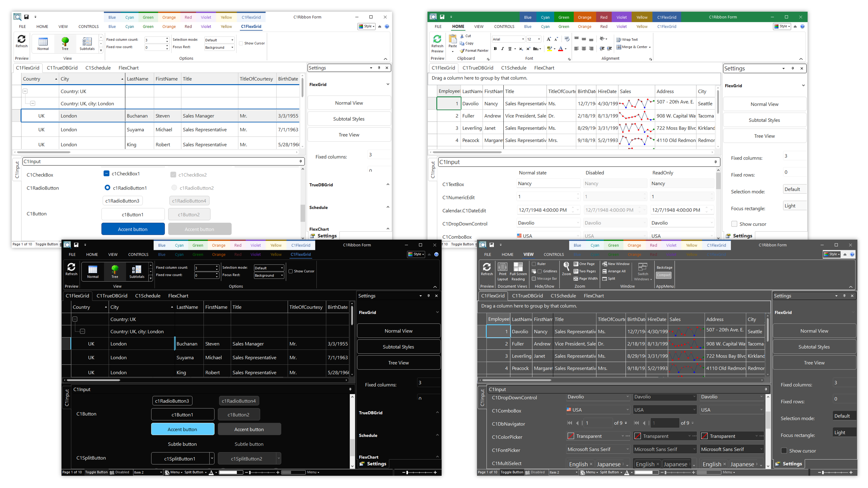The height and width of the screenshot is (488, 868).
Task: Click Subtotal Styles button in green window Settings
Action: point(764,120)
